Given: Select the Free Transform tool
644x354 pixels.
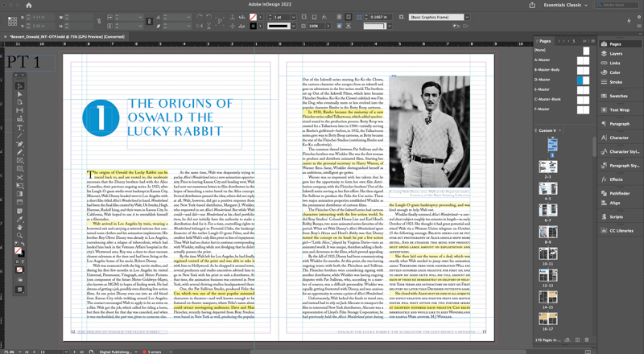Looking at the screenshot, I should coord(19,186).
